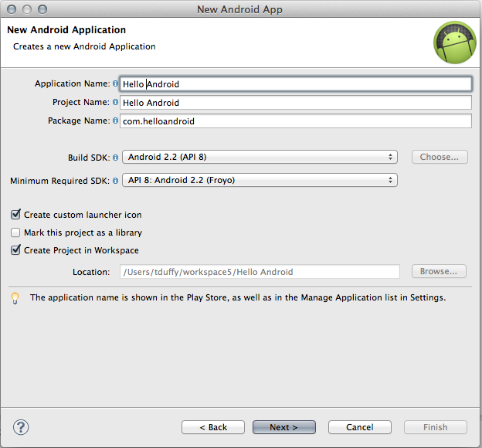
Task: Open the Minimum Required SDK dropdown
Action: coord(260,180)
